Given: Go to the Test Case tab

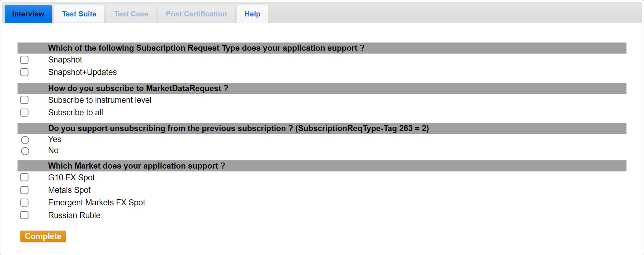Looking at the screenshot, I should click(x=131, y=14).
